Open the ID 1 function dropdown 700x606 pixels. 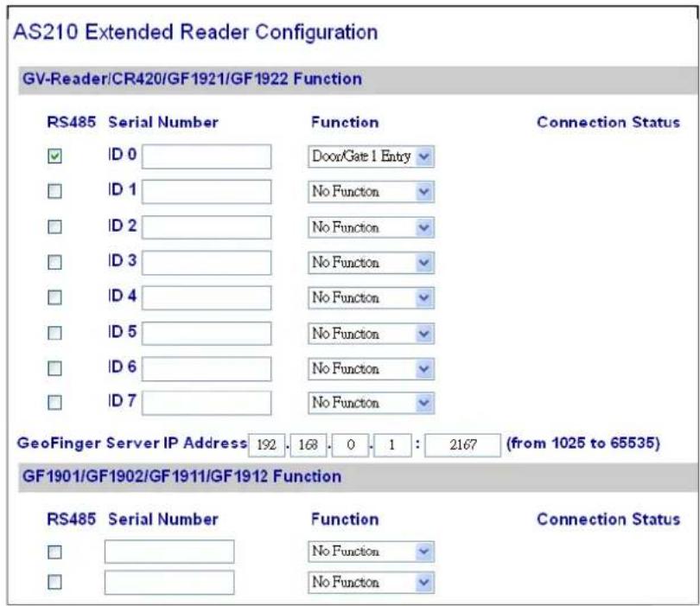coord(371,192)
